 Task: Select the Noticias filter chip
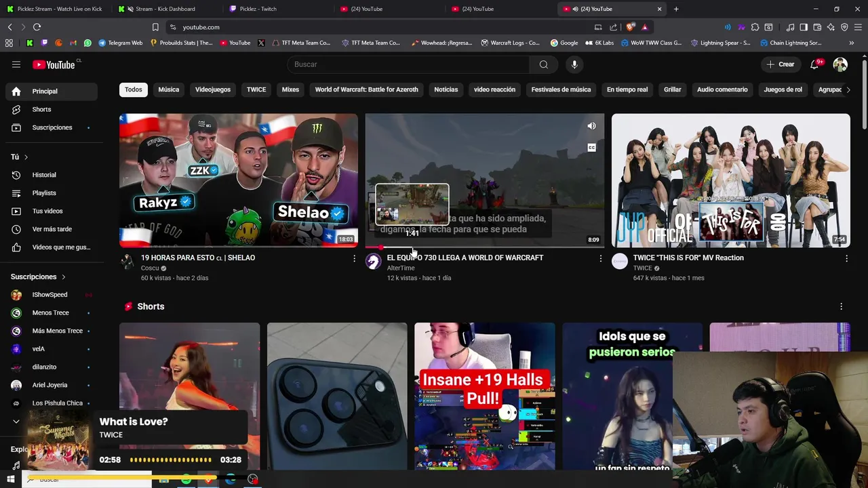tap(446, 89)
